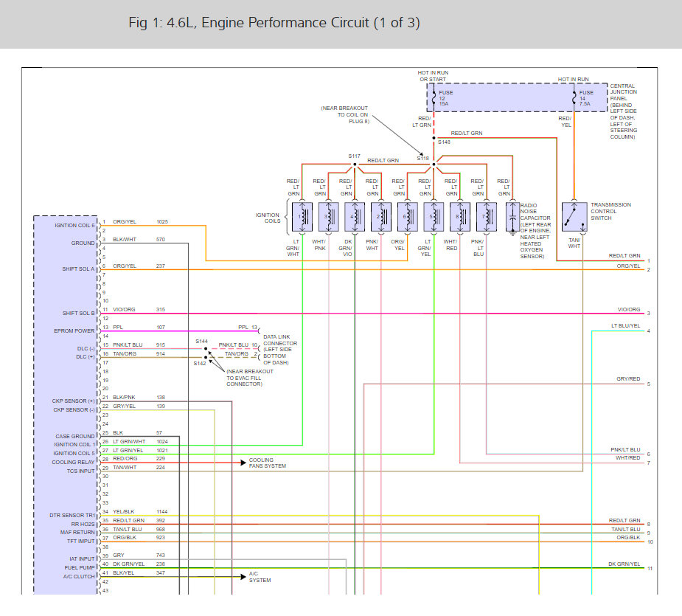Click the S117 splice junction
The height and width of the screenshot is (616, 682).
coord(355,165)
